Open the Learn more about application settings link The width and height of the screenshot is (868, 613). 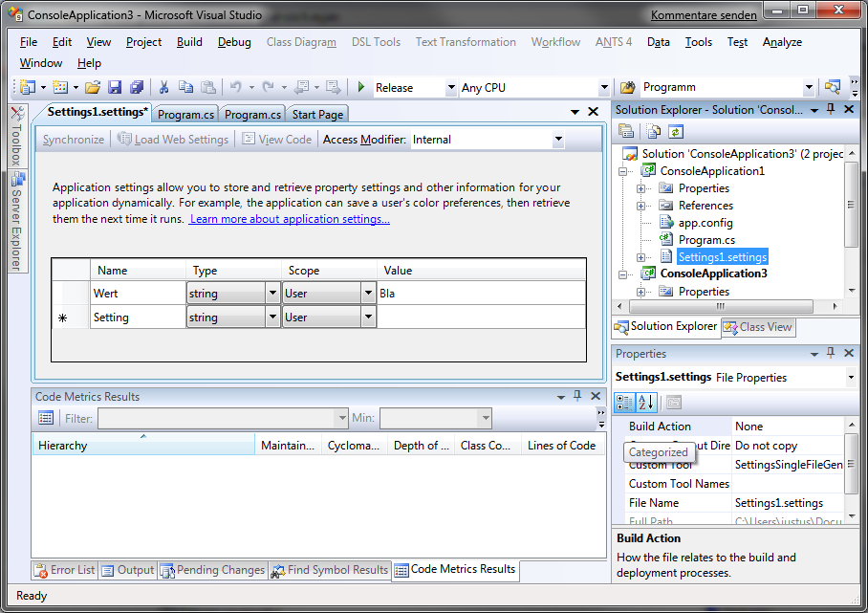[290, 219]
